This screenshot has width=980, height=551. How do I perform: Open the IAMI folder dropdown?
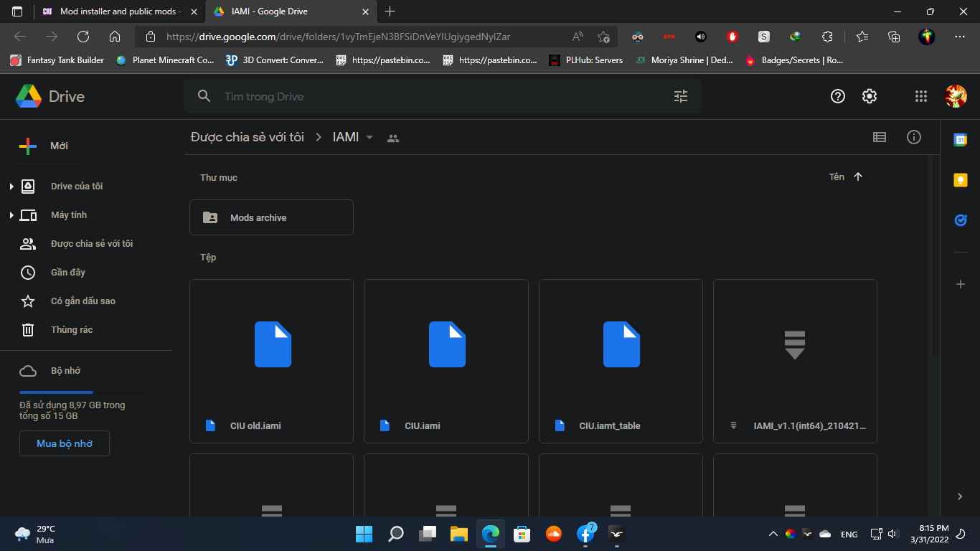(369, 137)
